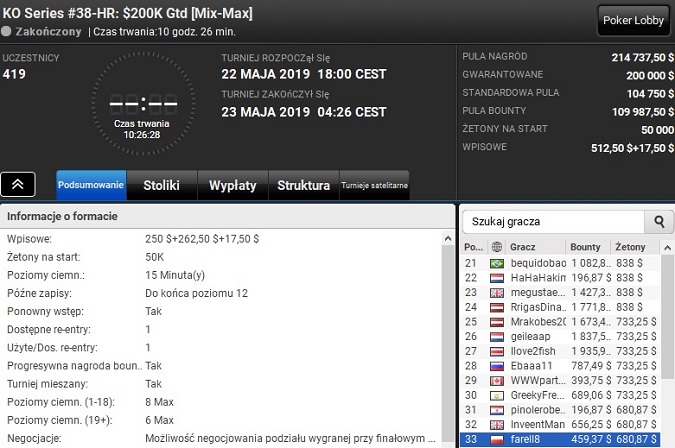Select player GreekyFre... in row 30
This screenshot has width=675, height=448.
(x=560, y=395)
